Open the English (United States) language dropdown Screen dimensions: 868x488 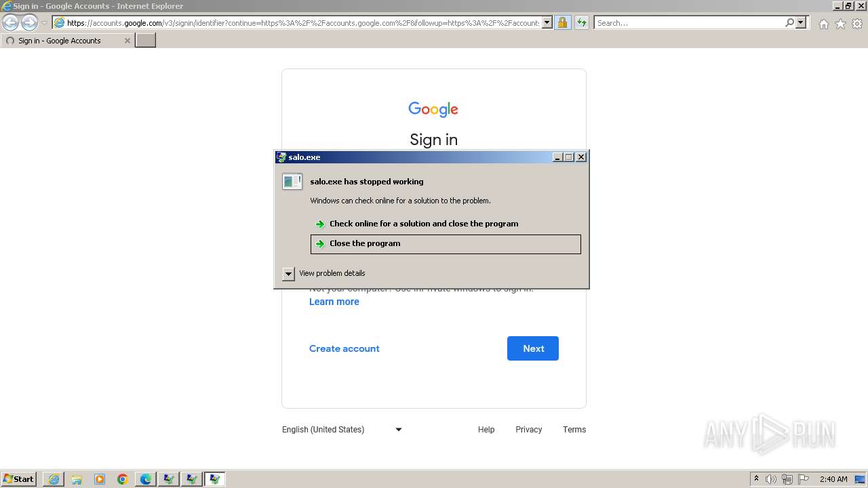click(342, 430)
